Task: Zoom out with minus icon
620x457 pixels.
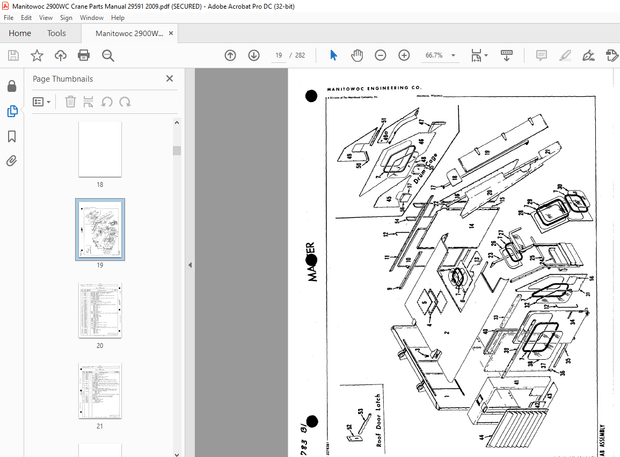Action: pyautogui.click(x=380, y=55)
